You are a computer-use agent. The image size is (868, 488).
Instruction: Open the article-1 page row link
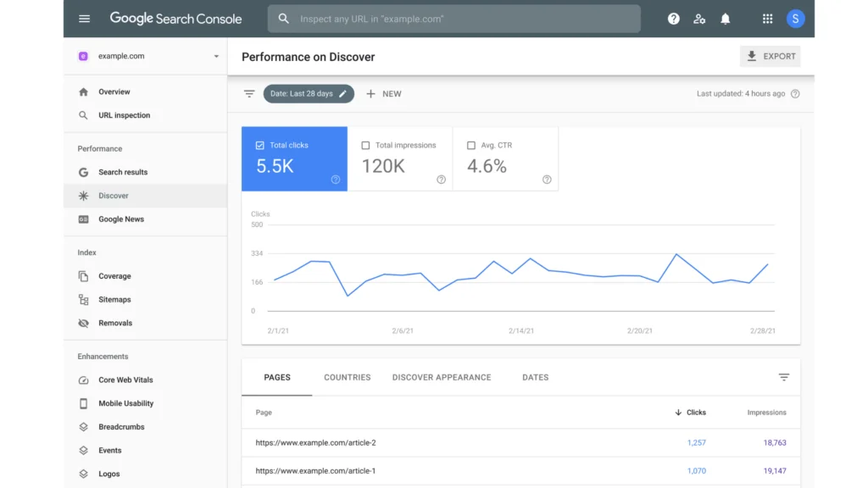[315, 471]
